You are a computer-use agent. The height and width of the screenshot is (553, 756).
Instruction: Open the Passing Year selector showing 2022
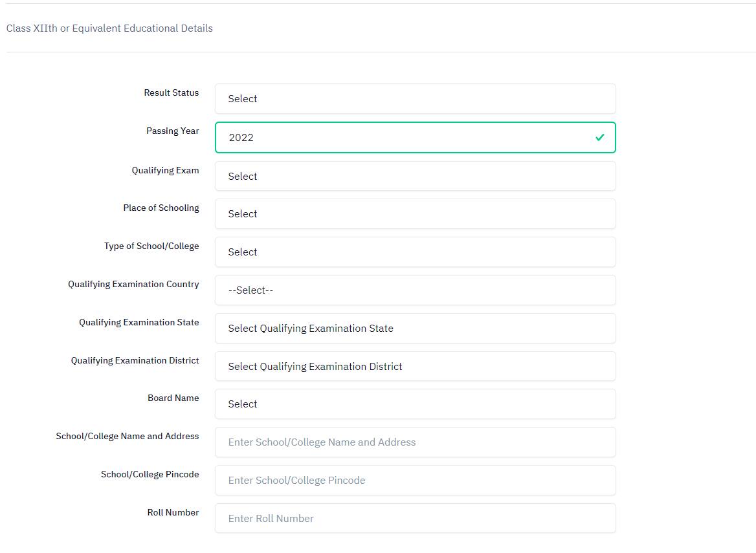(x=415, y=137)
